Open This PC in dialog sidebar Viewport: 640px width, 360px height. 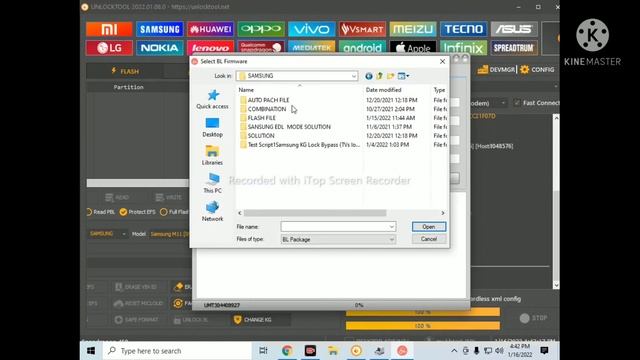tap(212, 183)
